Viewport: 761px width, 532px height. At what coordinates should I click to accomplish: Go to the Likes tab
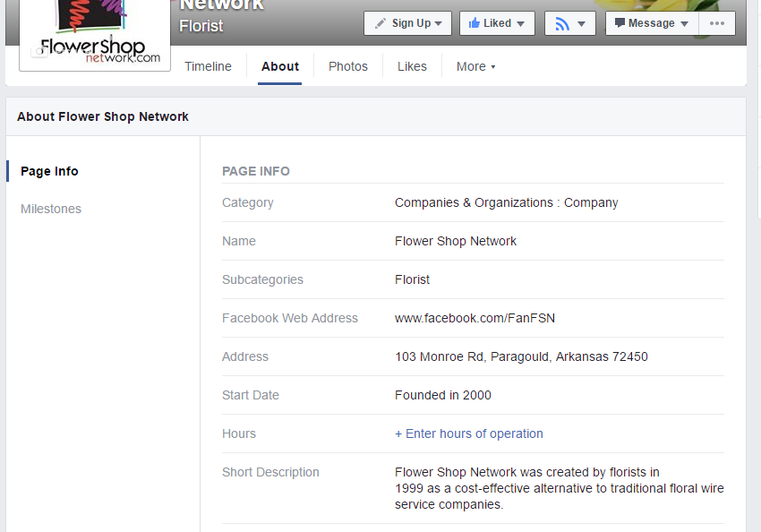coord(412,66)
